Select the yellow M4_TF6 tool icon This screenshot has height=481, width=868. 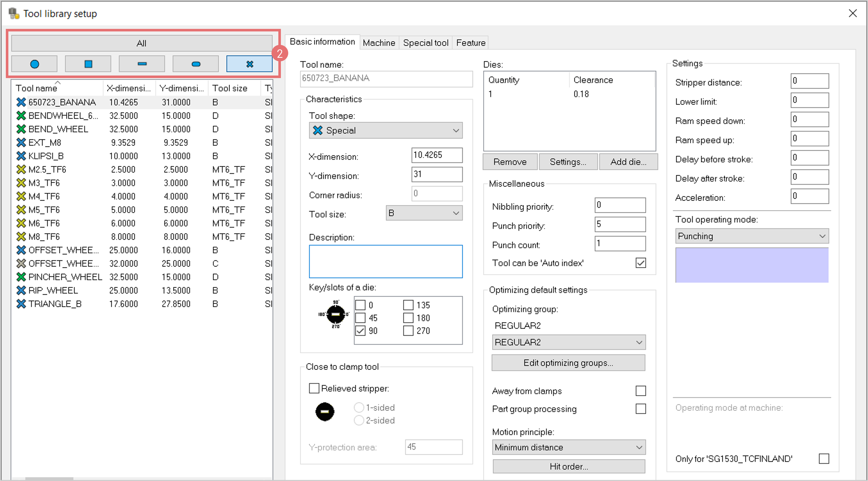point(21,196)
